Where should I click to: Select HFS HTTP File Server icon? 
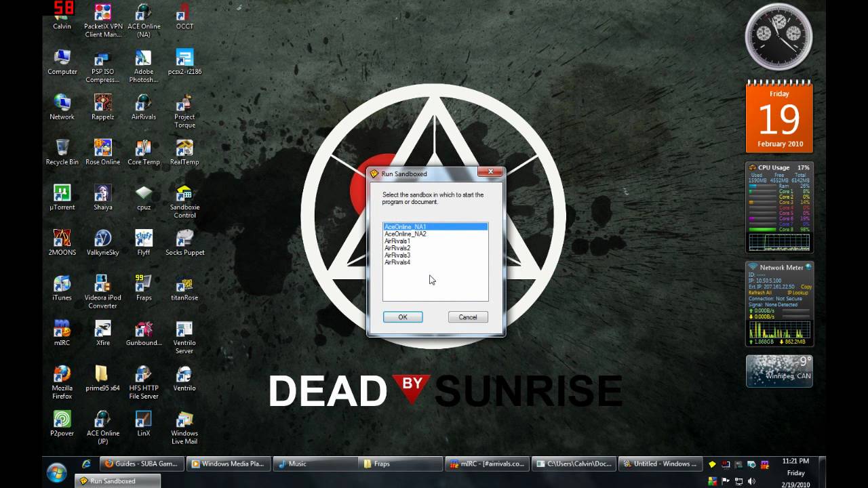(x=144, y=382)
